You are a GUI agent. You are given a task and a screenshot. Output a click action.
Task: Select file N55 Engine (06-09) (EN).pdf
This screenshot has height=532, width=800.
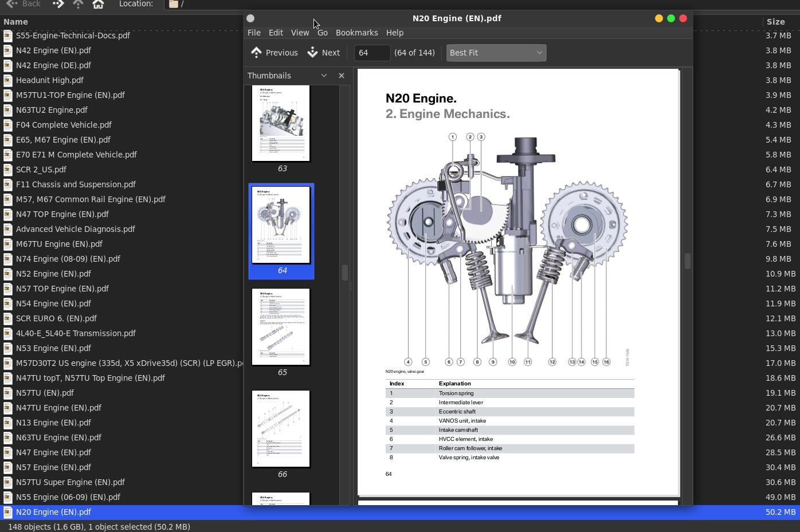(x=68, y=497)
